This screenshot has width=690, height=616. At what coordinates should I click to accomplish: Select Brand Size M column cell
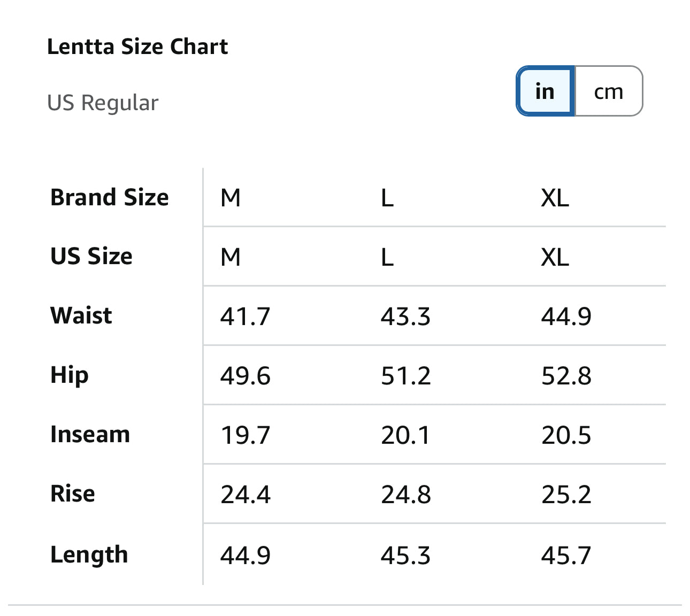pyautogui.click(x=231, y=198)
